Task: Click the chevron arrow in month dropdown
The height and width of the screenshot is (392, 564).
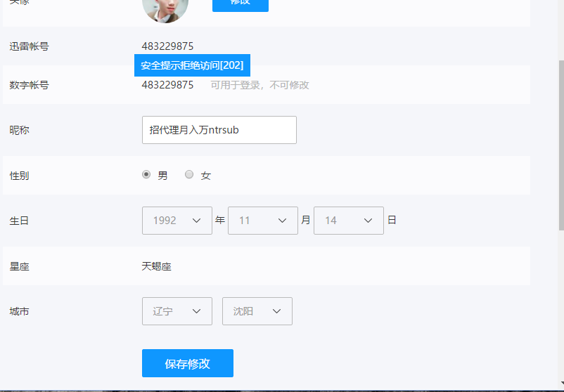Action: pos(283,221)
